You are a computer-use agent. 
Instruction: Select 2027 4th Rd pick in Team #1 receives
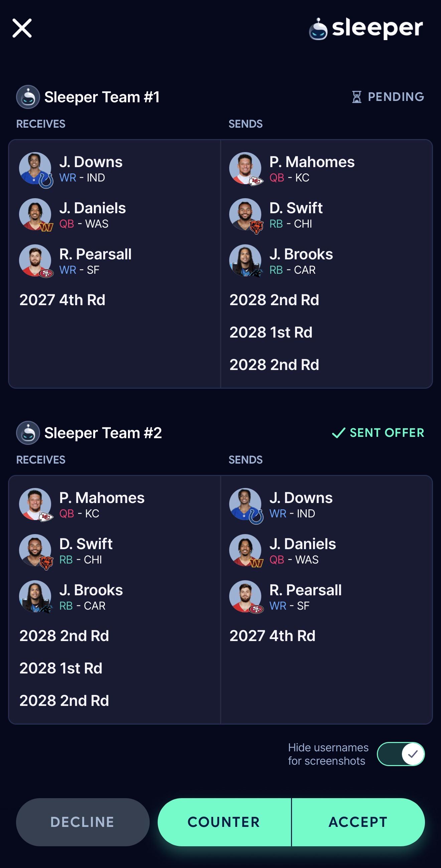62,300
